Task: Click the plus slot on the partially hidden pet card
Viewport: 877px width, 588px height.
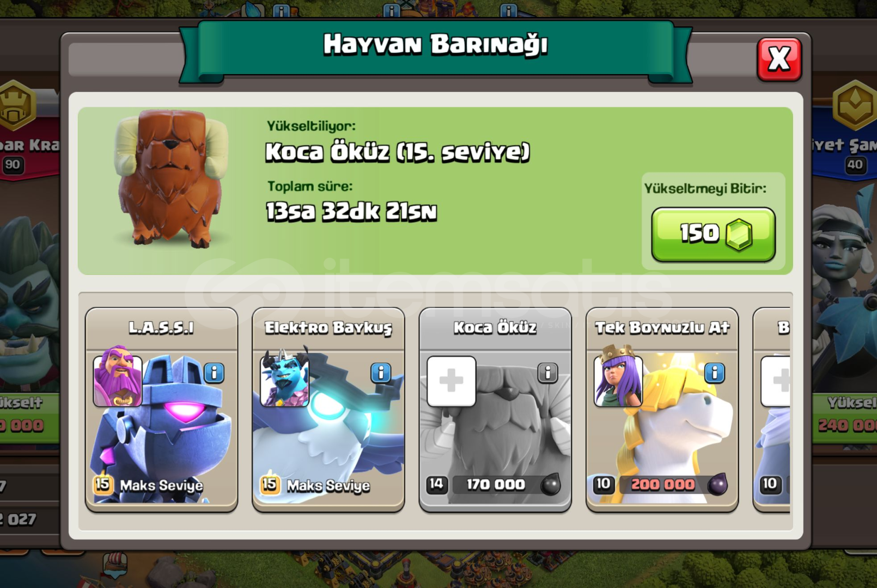Action: tap(776, 381)
